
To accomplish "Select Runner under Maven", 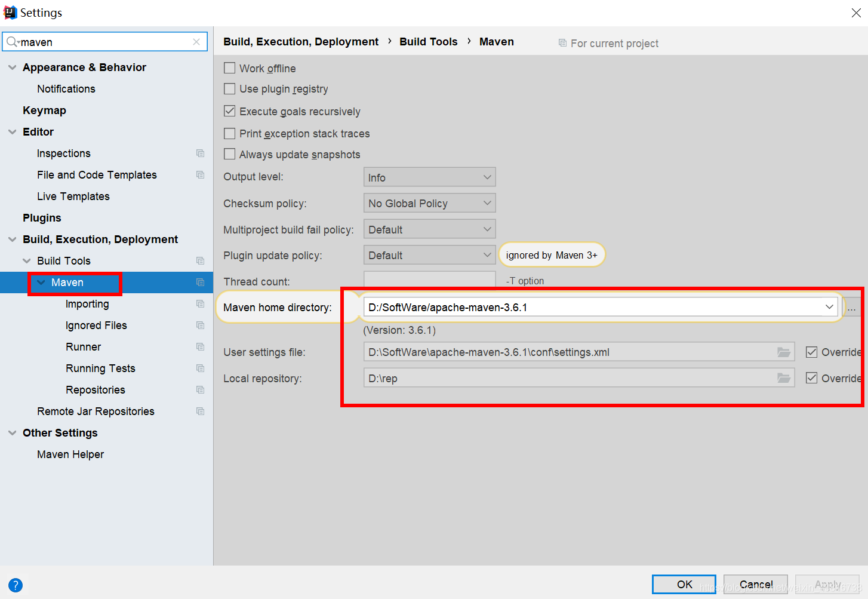I will (x=83, y=347).
